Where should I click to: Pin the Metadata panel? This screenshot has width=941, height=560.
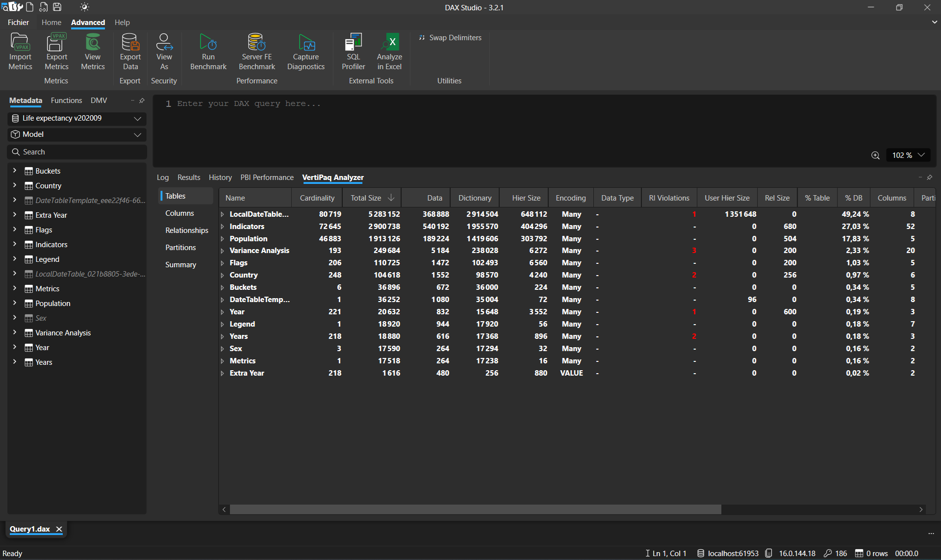(142, 101)
